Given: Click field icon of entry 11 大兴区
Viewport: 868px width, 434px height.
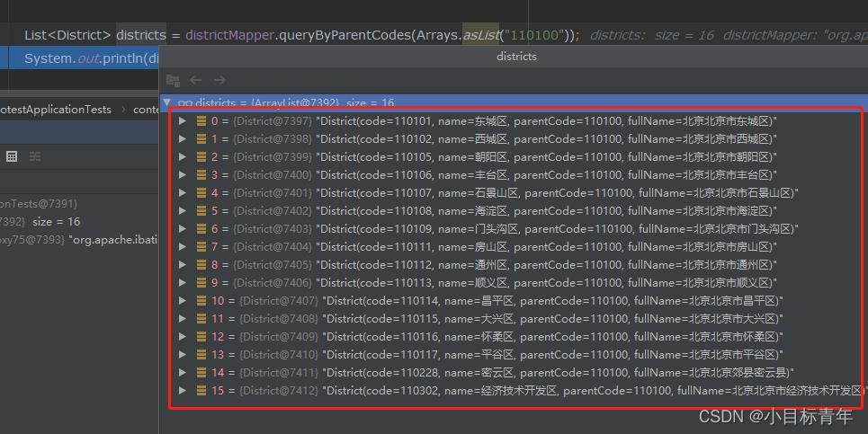Looking at the screenshot, I should 201,318.
